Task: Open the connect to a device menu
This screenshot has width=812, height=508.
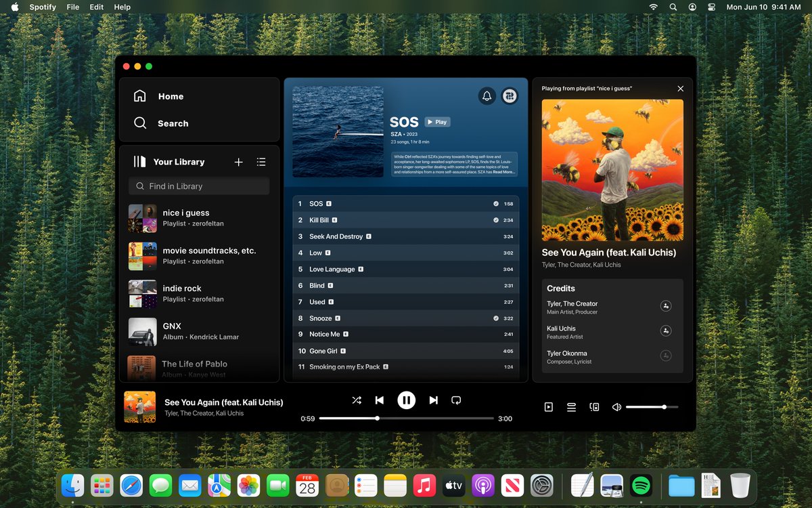Action: [594, 407]
